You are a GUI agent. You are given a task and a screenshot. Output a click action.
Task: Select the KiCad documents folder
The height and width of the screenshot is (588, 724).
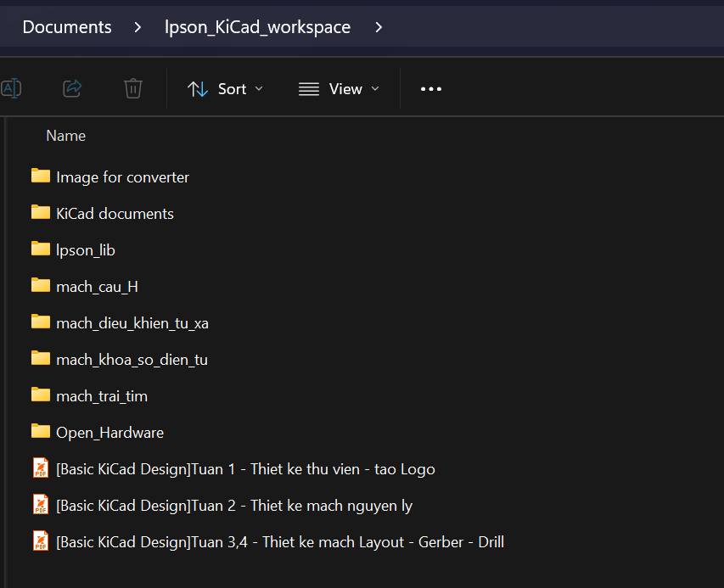(x=115, y=214)
